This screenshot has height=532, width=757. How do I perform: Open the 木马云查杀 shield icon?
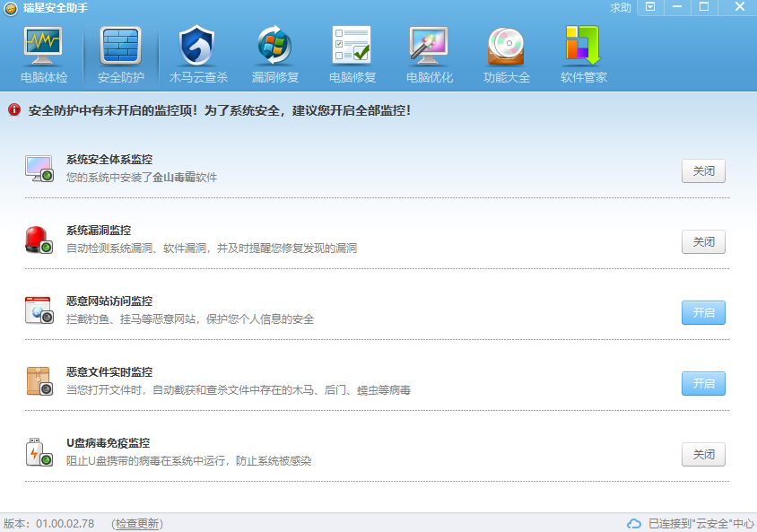coord(197,47)
